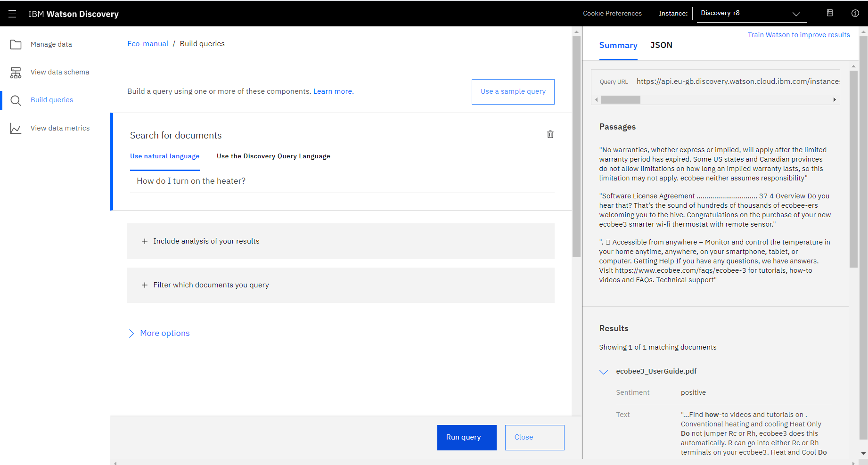The width and height of the screenshot is (868, 465).
Task: Click the Build queries magnifier icon
Action: click(x=16, y=100)
